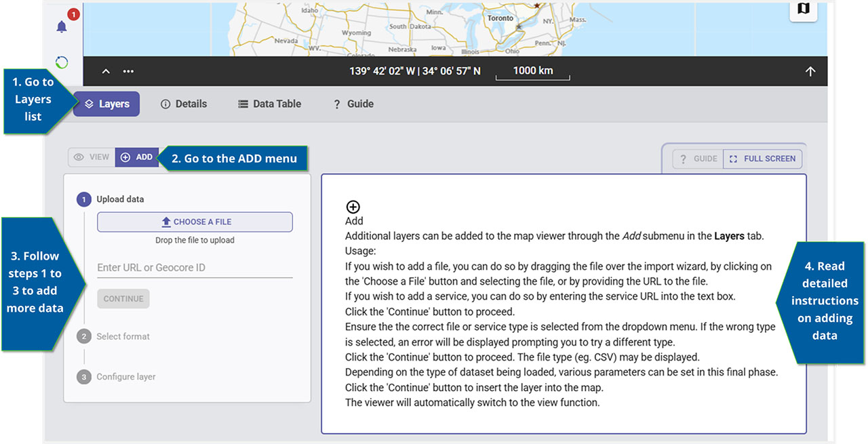The image size is (868, 444).
Task: Click the up arrow at footer right
Action: pos(810,71)
